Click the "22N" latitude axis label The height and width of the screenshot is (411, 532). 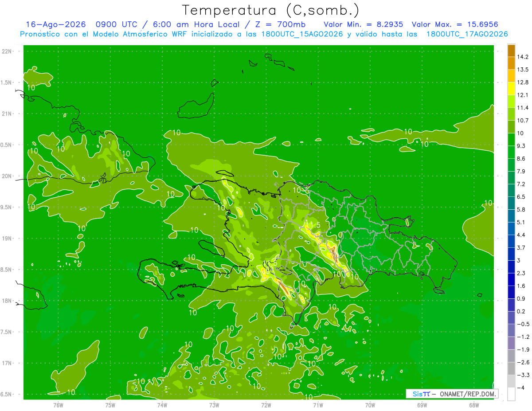(x=7, y=51)
